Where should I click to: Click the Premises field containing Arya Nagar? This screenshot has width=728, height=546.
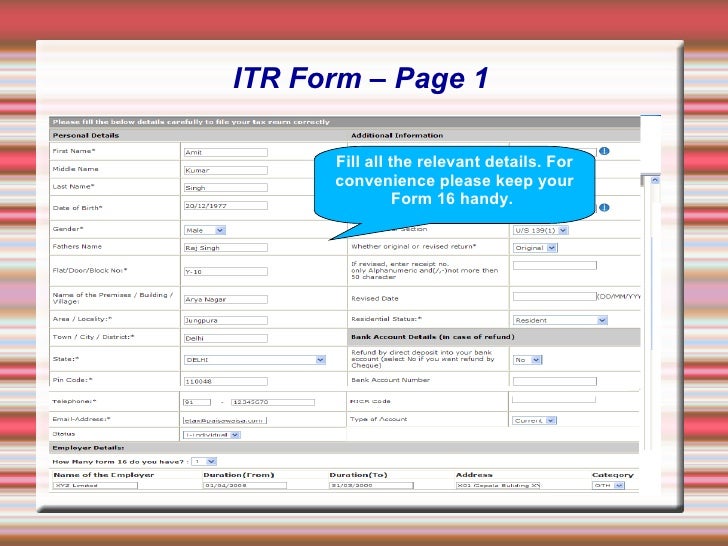point(226,299)
